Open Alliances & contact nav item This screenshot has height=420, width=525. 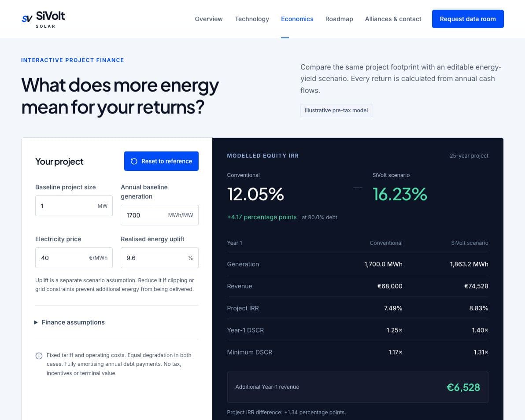click(393, 19)
